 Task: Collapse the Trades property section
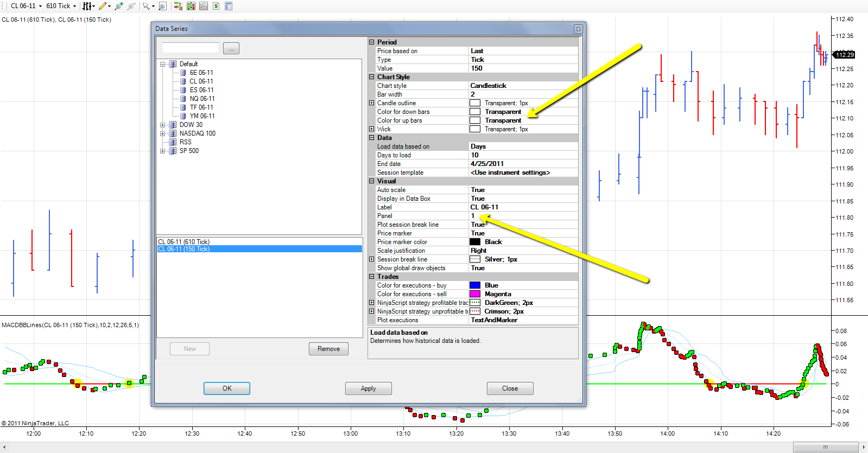click(x=372, y=277)
